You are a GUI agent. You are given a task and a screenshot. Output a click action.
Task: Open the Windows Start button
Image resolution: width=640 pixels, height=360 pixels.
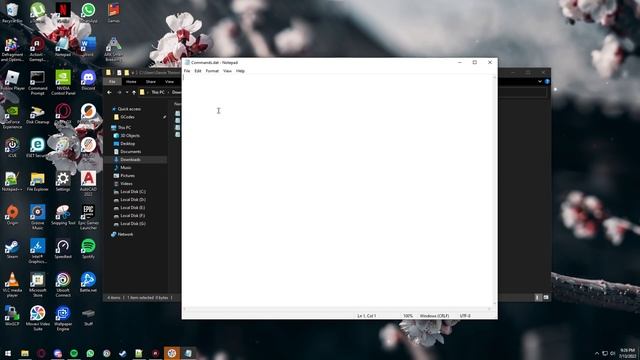[x=8, y=353]
